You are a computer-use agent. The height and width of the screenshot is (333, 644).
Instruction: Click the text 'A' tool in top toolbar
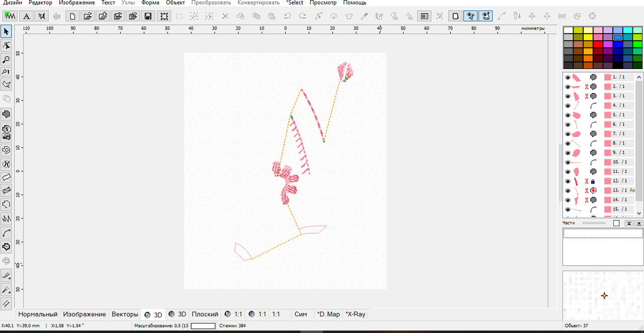[27, 16]
